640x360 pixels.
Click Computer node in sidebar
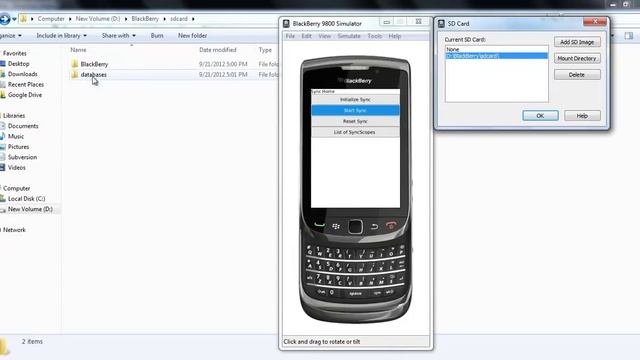(16, 188)
